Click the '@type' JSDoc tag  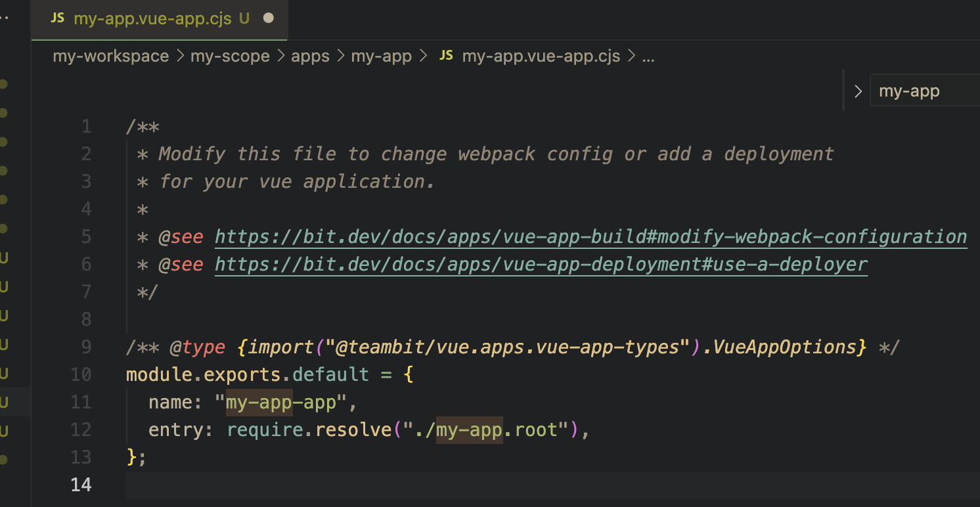click(198, 347)
